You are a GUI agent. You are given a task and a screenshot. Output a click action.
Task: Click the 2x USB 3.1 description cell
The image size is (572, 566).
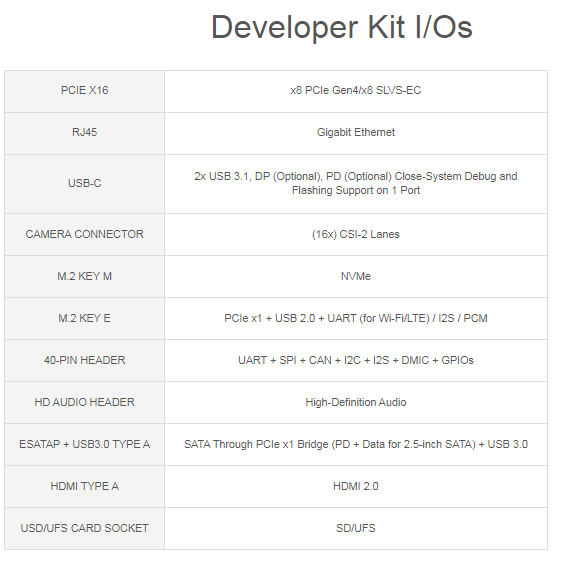pyautogui.click(x=356, y=183)
